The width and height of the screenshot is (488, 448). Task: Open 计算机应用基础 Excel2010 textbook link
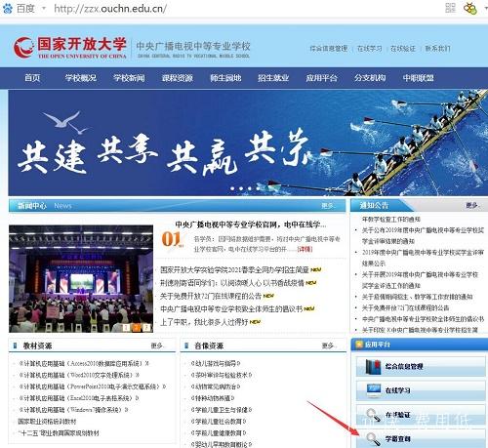coord(79,398)
